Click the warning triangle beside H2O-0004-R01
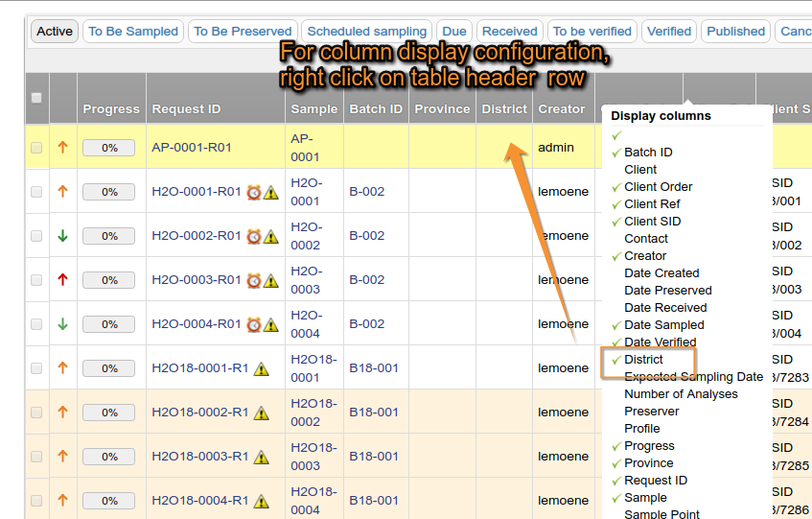The image size is (812, 519). pos(271,324)
